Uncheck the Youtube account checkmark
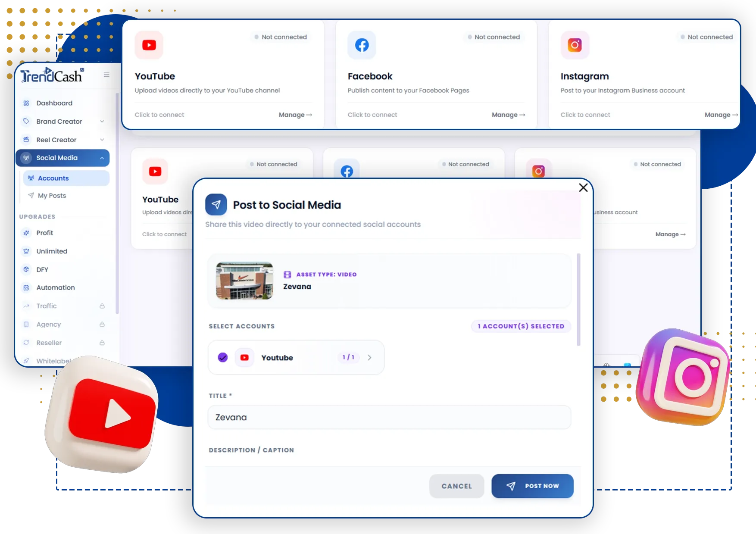756x534 pixels. (x=223, y=357)
